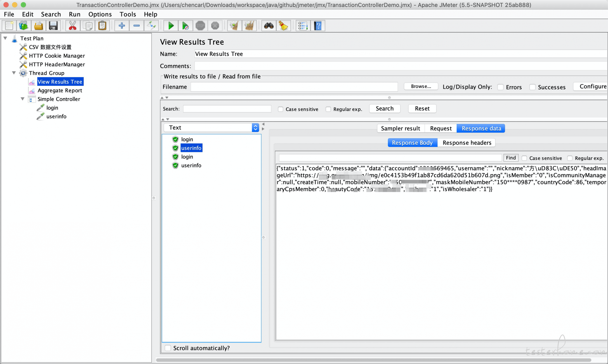The height and width of the screenshot is (364, 608).
Task: Click the Filename input field
Action: pos(294,87)
